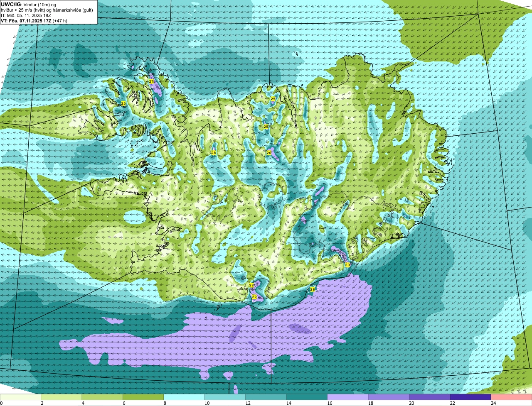Click the 14–16 m/s dark teal swatch
Screen dimensions: 532x406
(307, 397)
